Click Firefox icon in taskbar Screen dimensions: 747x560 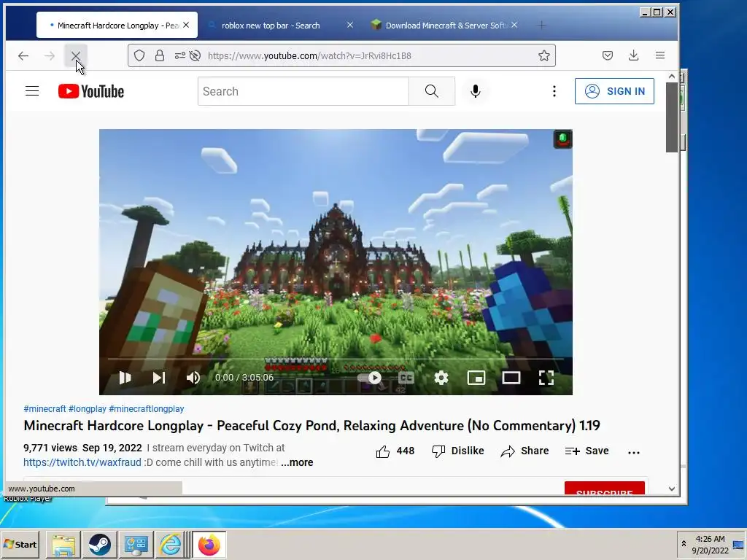(x=209, y=544)
